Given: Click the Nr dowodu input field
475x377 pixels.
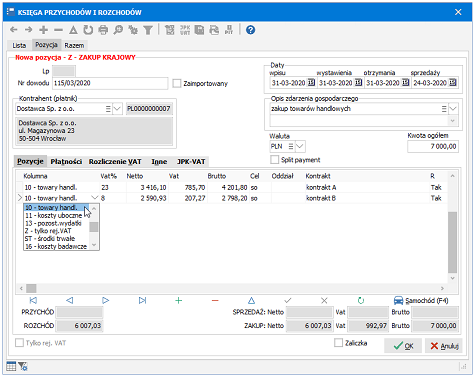Looking at the screenshot, I should 110,83.
